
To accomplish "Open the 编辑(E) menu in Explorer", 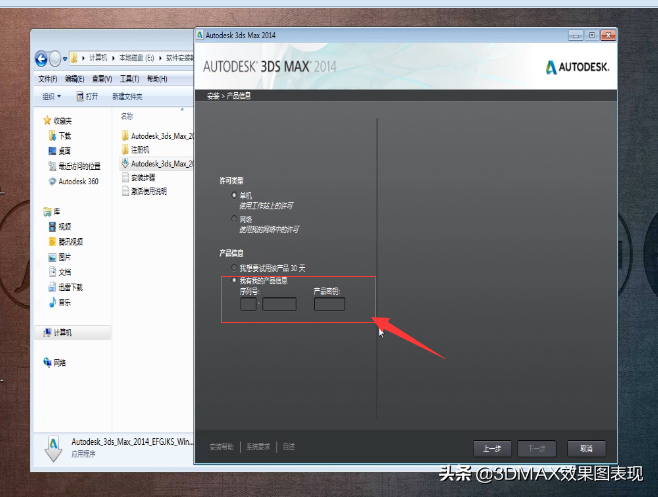I will point(74,79).
